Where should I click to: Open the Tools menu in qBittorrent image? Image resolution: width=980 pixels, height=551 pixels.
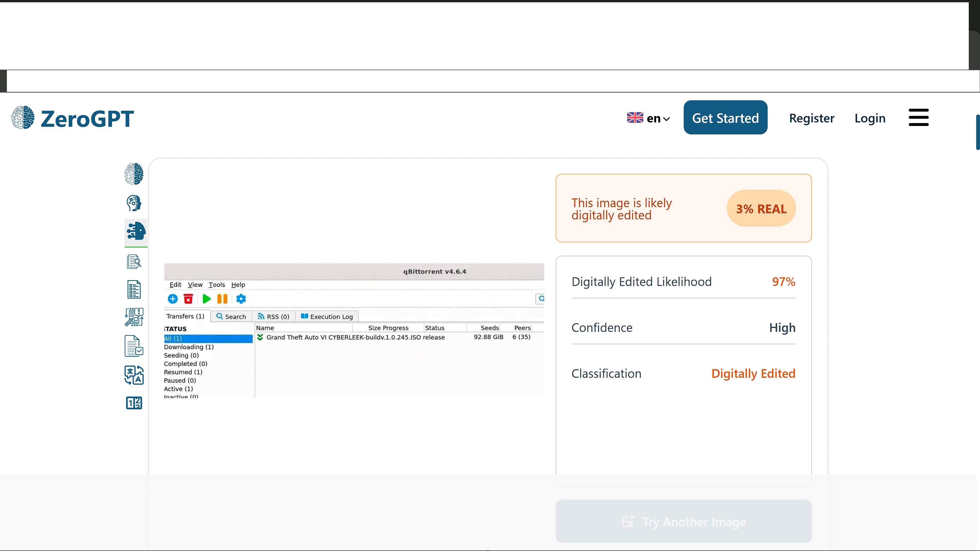pos(216,285)
